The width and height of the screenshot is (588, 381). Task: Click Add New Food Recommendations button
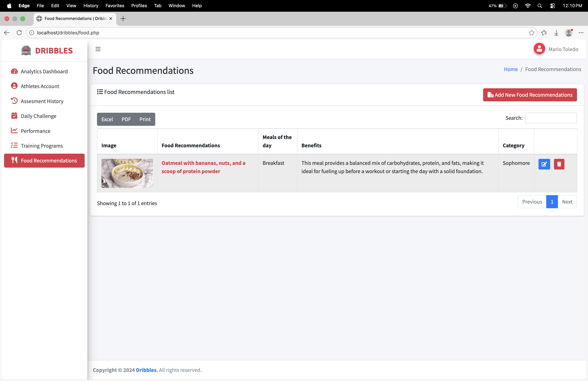click(530, 95)
